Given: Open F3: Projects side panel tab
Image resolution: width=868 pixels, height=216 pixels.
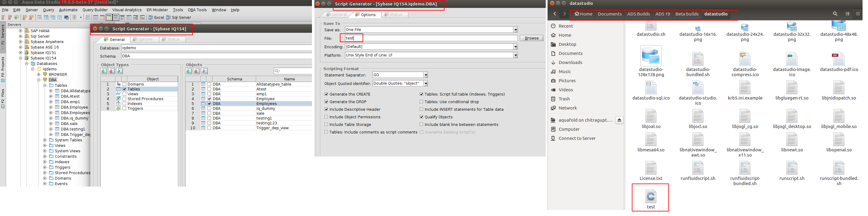Looking at the screenshot, I should pyautogui.click(x=3, y=69).
